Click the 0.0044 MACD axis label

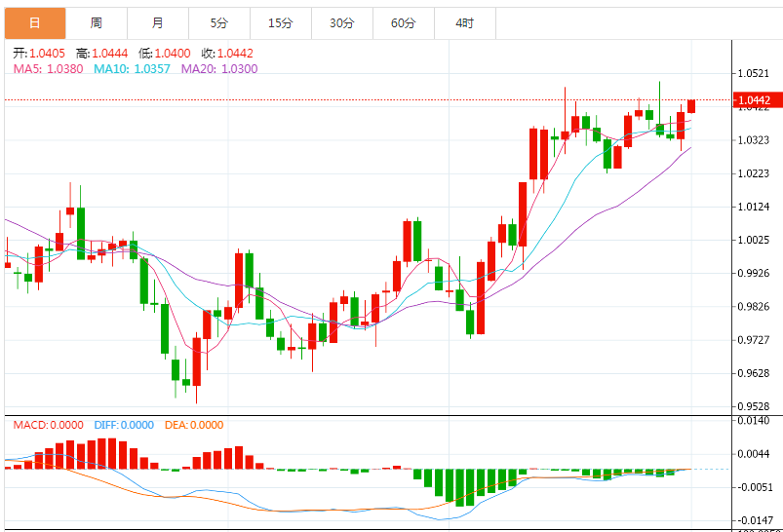(x=754, y=454)
